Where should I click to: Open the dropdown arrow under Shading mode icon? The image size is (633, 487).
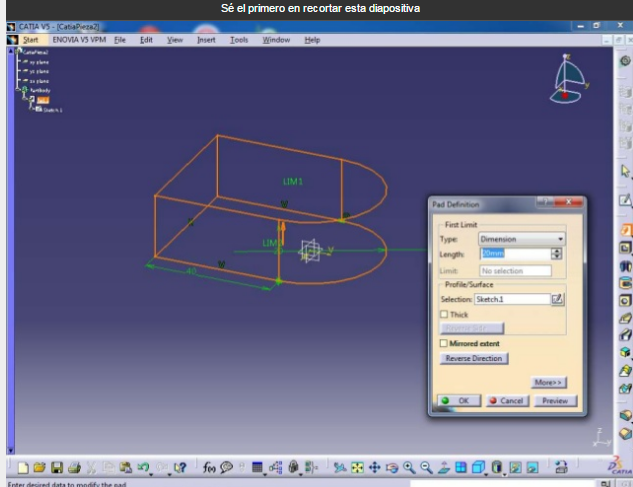pos(505,474)
